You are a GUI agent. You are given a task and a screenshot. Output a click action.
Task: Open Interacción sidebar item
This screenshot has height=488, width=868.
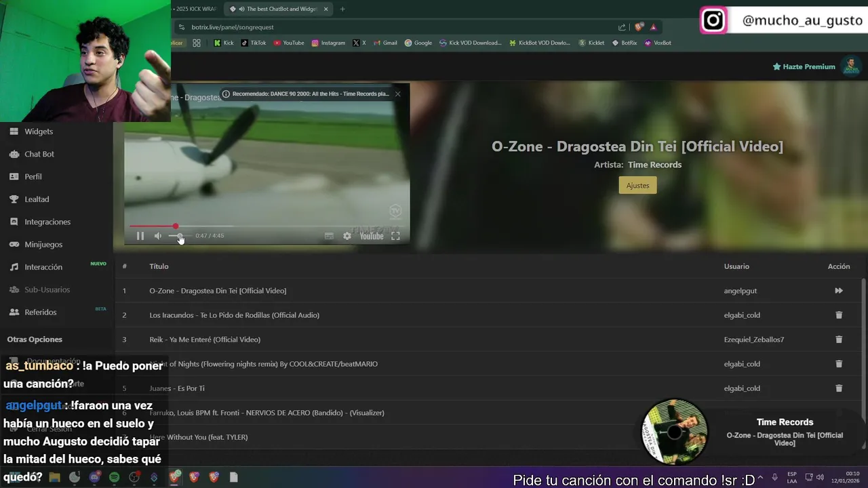coord(43,267)
